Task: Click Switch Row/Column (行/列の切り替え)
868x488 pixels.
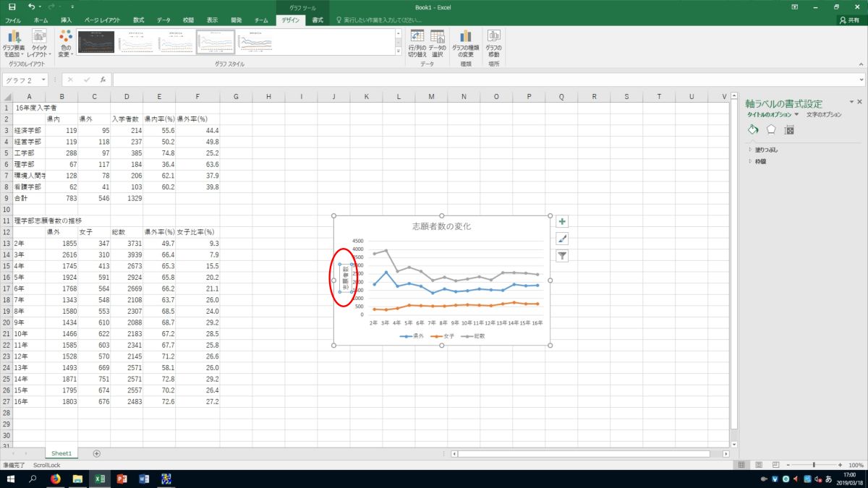Action: [417, 43]
